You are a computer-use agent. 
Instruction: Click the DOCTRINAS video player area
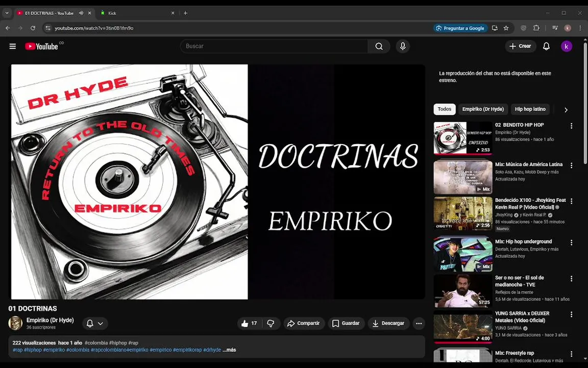click(x=218, y=182)
